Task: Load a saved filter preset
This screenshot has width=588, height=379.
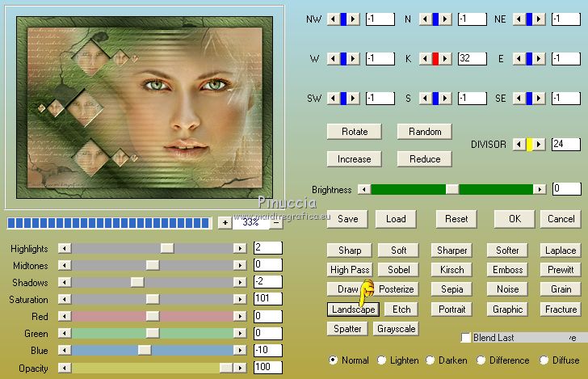Action: [396, 219]
